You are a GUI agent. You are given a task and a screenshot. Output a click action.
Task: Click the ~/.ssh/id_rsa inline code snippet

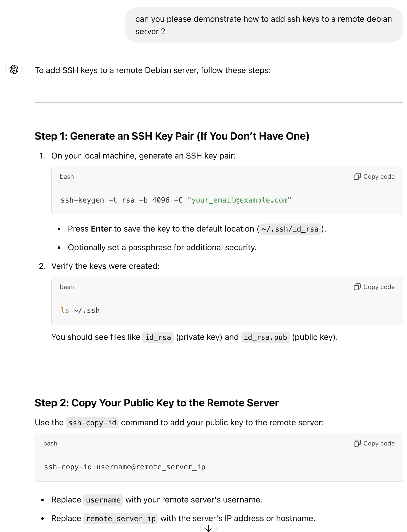point(290,229)
